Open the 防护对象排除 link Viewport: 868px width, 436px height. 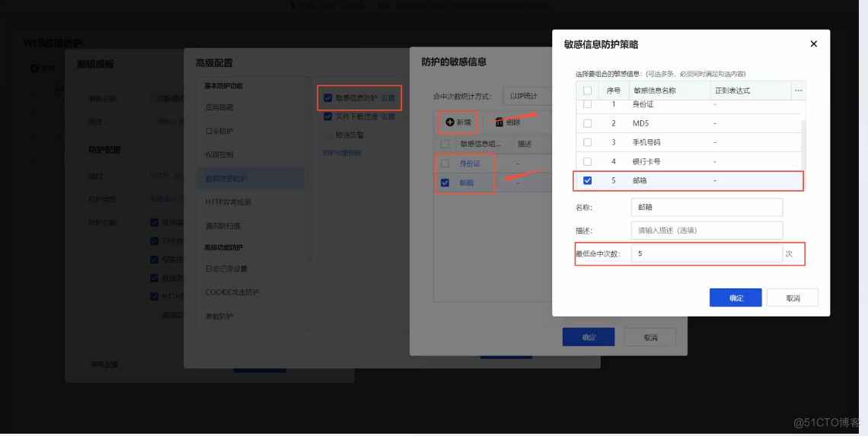pyautogui.click(x=342, y=153)
